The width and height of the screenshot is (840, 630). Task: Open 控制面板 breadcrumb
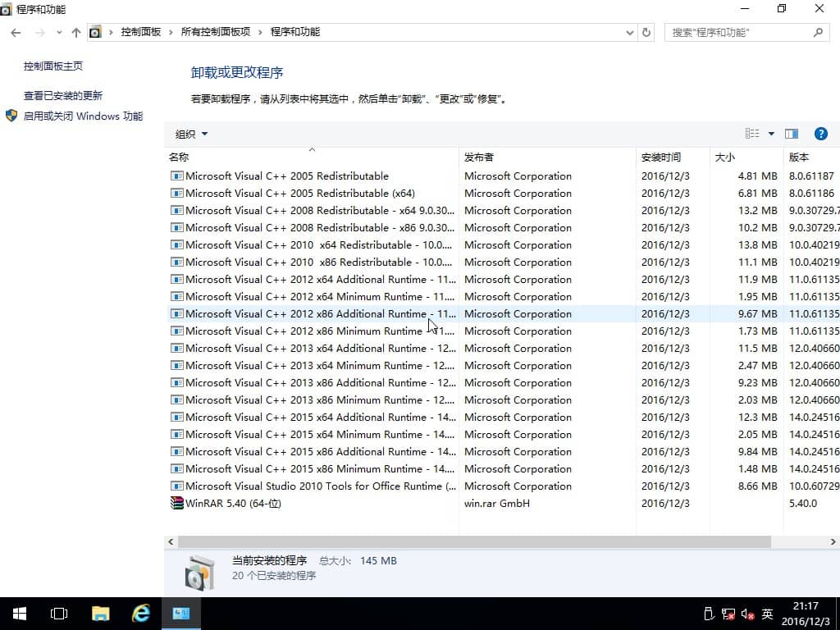point(141,32)
